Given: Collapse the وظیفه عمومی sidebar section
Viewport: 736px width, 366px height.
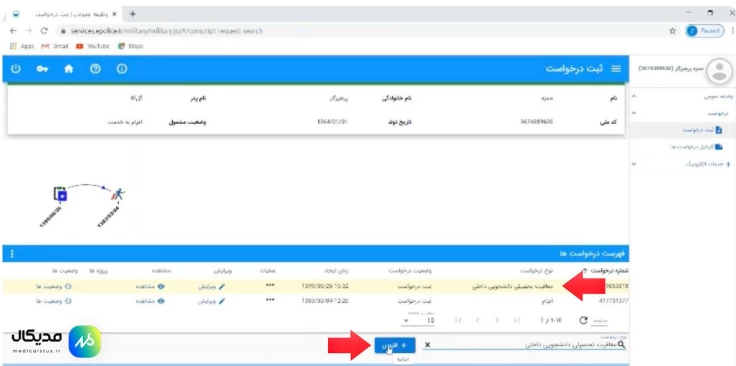Looking at the screenshot, I should pyautogui.click(x=634, y=97).
